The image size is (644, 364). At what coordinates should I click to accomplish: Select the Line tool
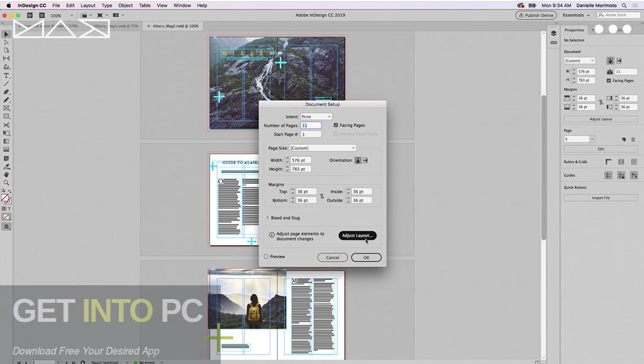[x=6, y=84]
